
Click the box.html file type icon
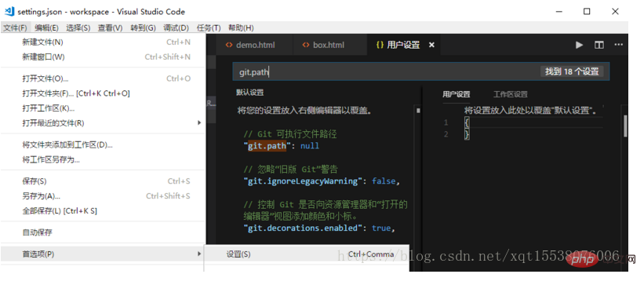pyautogui.click(x=306, y=45)
